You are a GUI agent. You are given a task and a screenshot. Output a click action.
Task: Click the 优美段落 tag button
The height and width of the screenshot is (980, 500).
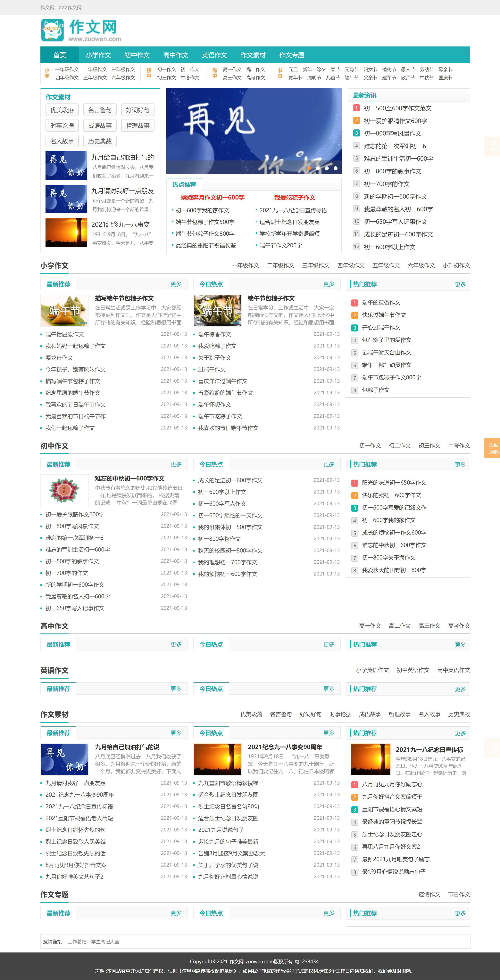pos(62,110)
